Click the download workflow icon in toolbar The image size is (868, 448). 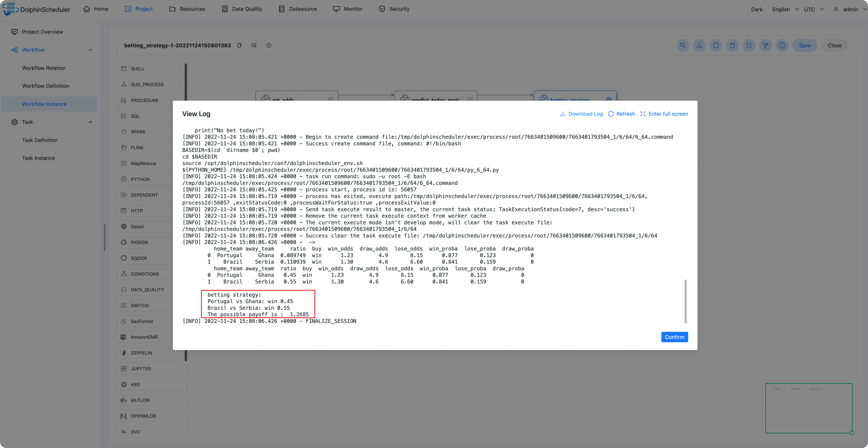coord(699,45)
